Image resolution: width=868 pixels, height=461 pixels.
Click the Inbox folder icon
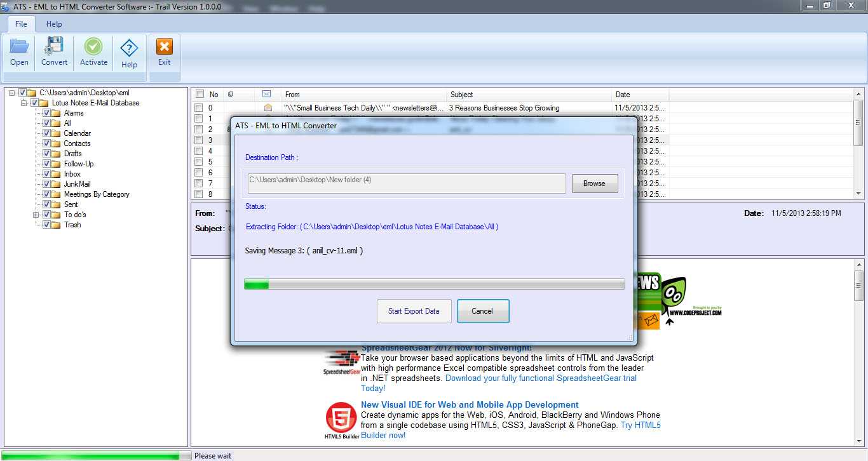pos(57,174)
